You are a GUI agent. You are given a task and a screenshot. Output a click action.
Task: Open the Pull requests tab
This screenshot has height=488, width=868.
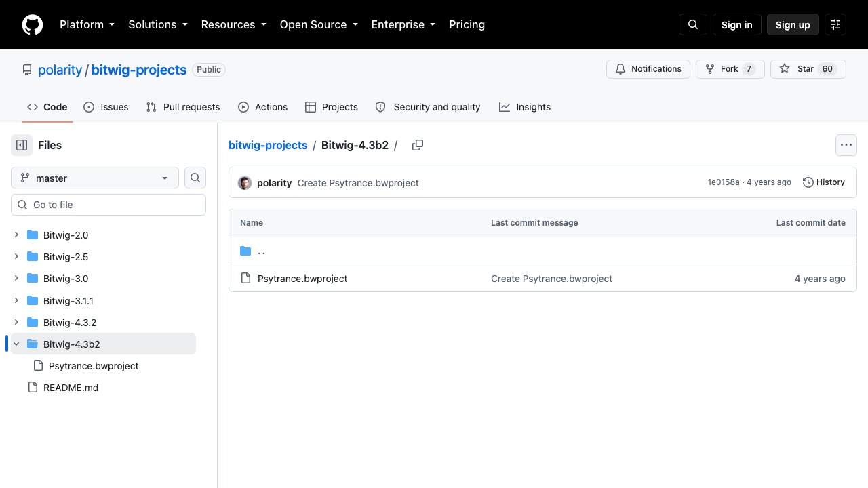tap(183, 107)
